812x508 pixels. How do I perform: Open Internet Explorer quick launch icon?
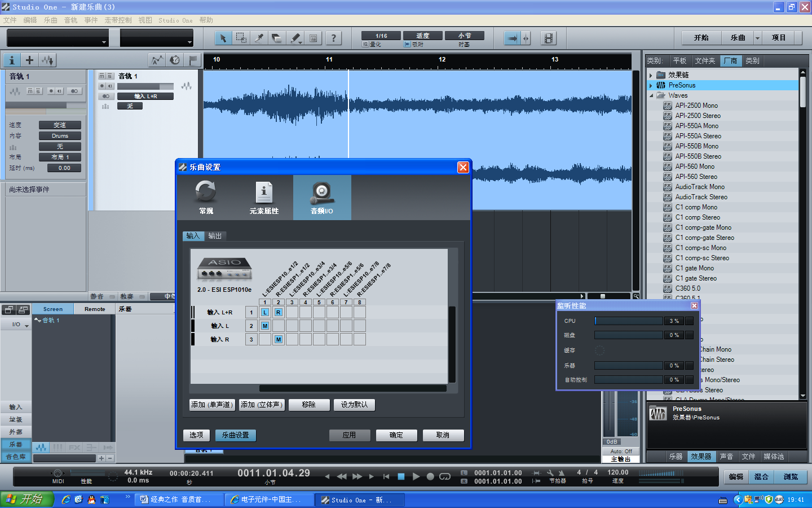pyautogui.click(x=66, y=500)
